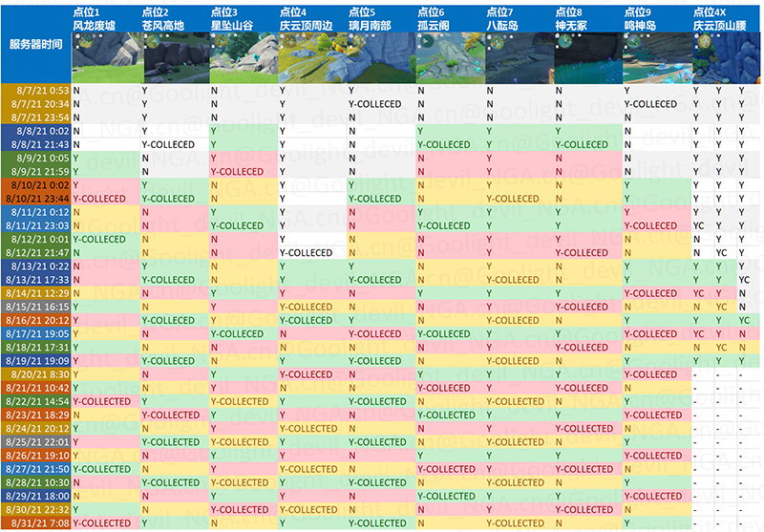The image size is (764, 532).
Task: Click the 鸣神岛 location thumbnail image
Action: coord(658,58)
